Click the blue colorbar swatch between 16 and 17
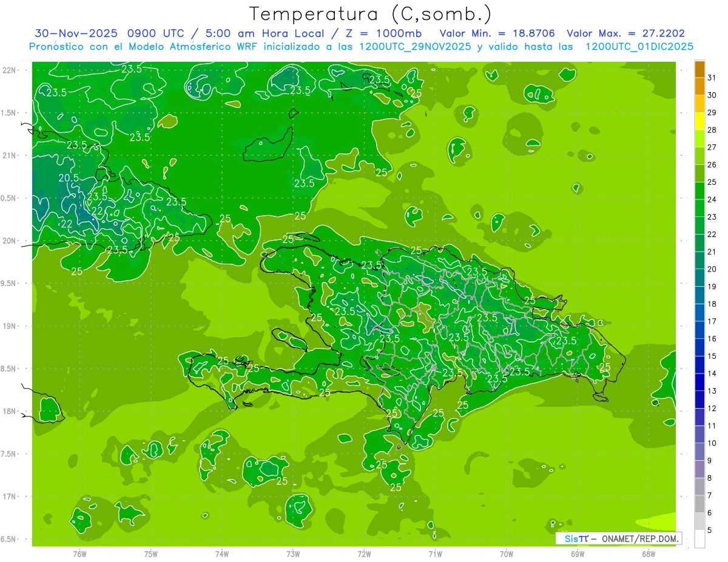 pyautogui.click(x=699, y=330)
